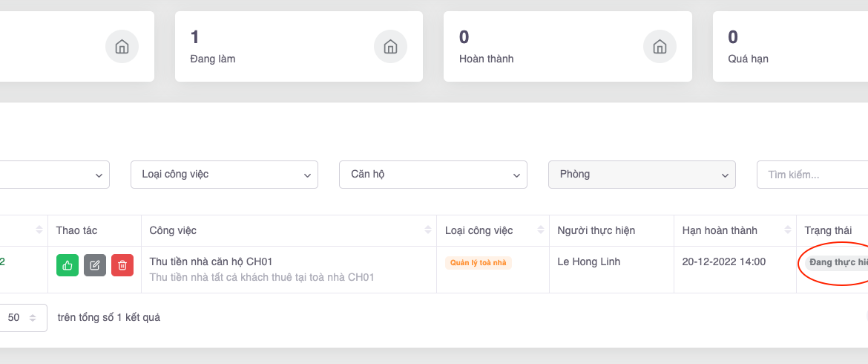The height and width of the screenshot is (364, 868).
Task: Click the house icon on the leftmost card
Action: 122,47
